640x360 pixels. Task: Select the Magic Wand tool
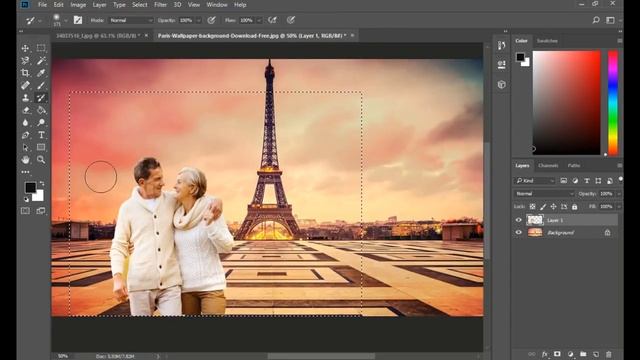41,61
